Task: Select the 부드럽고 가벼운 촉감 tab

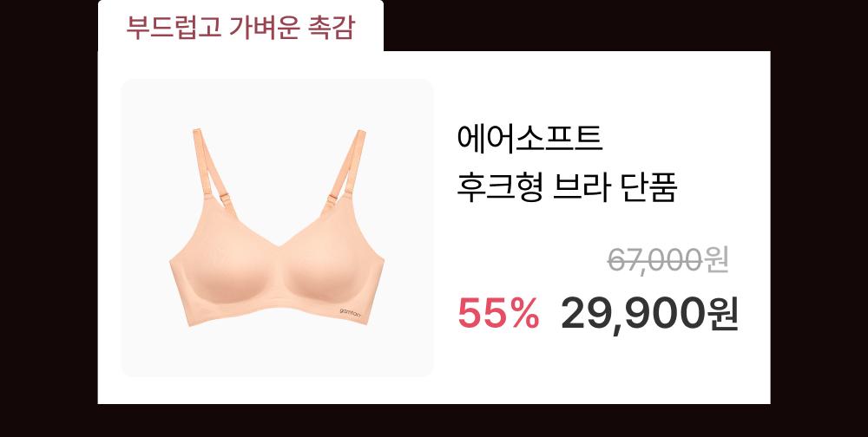Action: [240, 27]
